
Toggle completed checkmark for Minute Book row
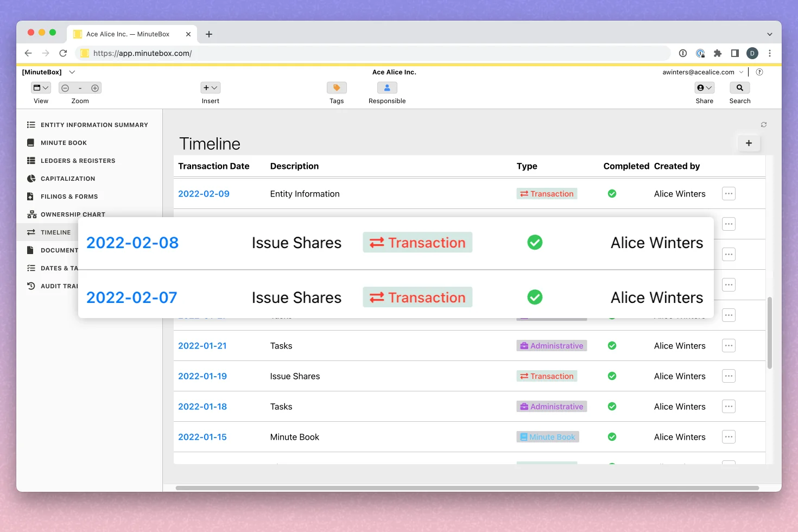[x=612, y=437]
